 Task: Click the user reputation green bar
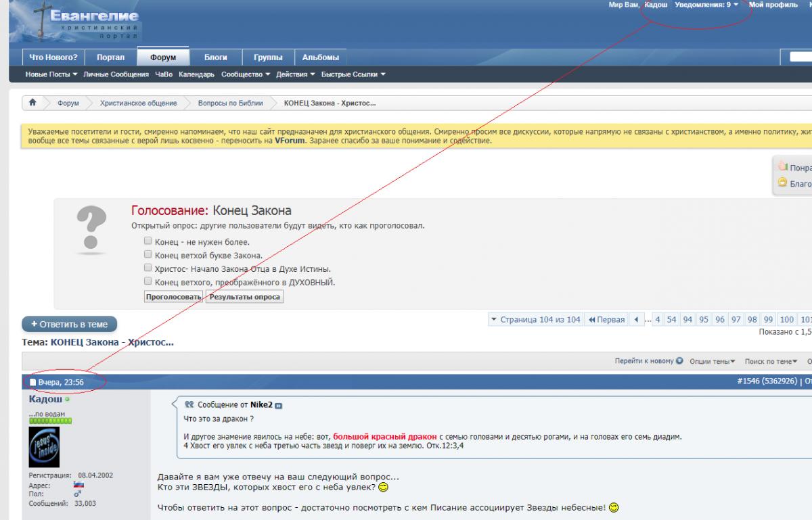pos(49,421)
